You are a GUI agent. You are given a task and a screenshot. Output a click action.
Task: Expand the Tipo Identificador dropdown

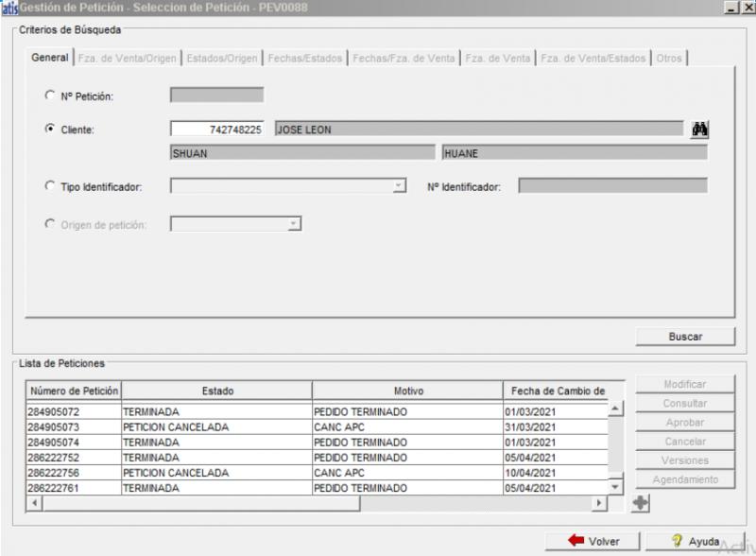tap(399, 186)
